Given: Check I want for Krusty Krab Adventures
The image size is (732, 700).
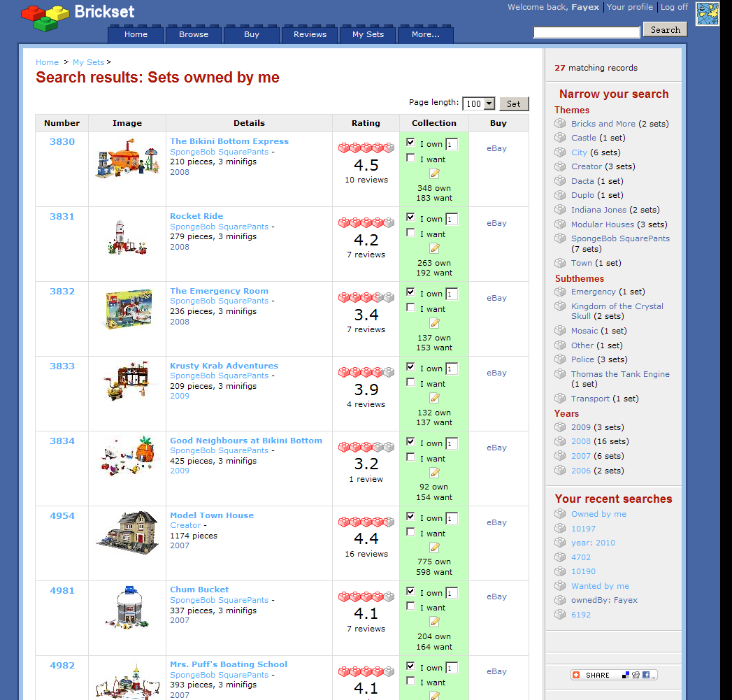Looking at the screenshot, I should 410,382.
